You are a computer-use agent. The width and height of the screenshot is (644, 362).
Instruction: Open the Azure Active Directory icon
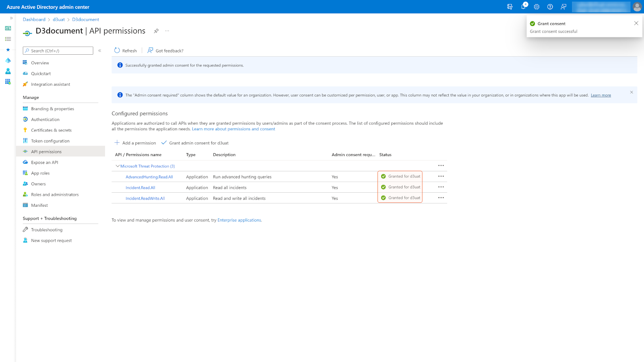point(8,60)
